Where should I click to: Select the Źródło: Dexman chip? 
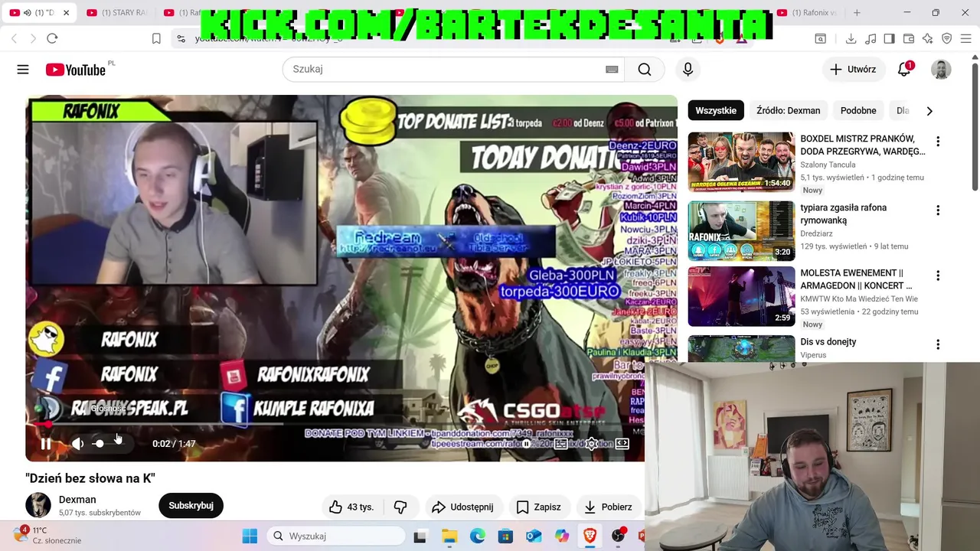tap(788, 110)
